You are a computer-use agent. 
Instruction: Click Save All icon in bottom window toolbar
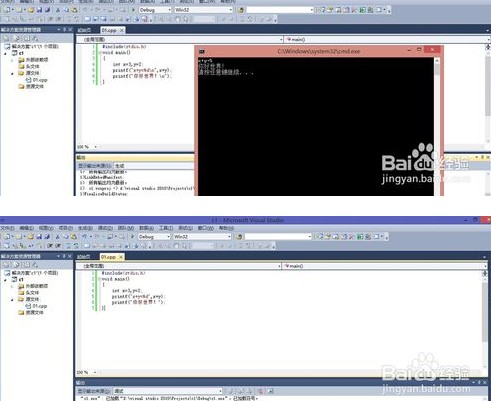point(47,237)
